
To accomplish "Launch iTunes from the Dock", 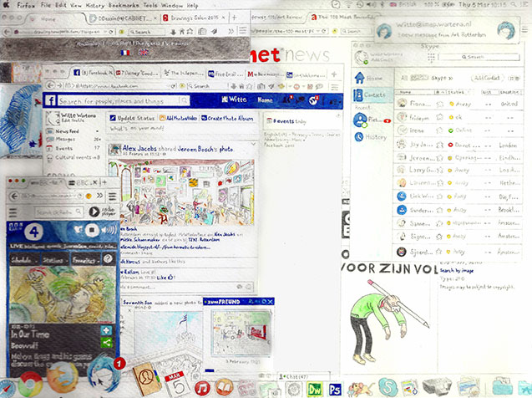I will (203, 388).
